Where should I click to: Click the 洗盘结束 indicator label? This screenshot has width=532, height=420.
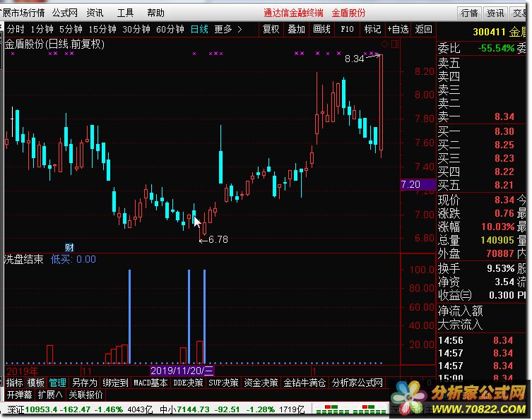(x=24, y=259)
